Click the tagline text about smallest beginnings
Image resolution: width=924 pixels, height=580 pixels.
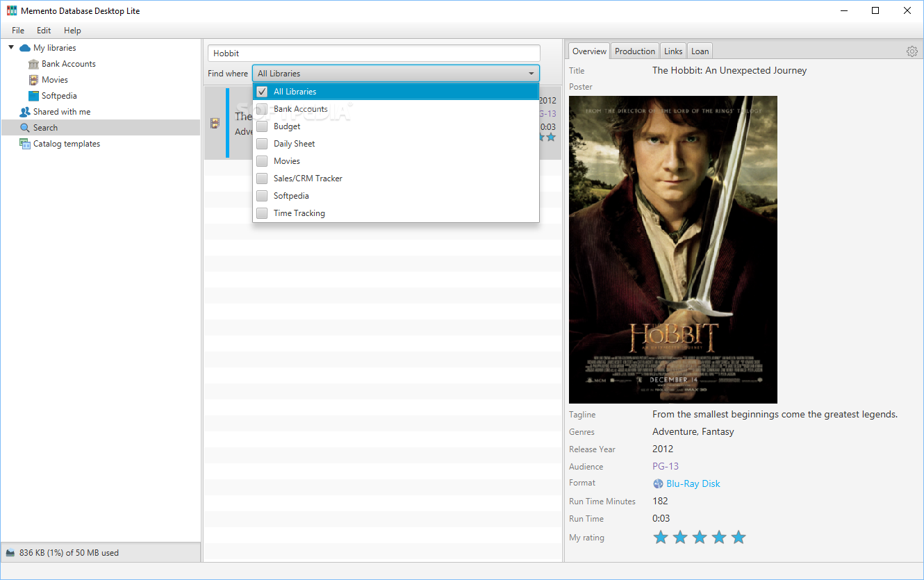coord(775,414)
